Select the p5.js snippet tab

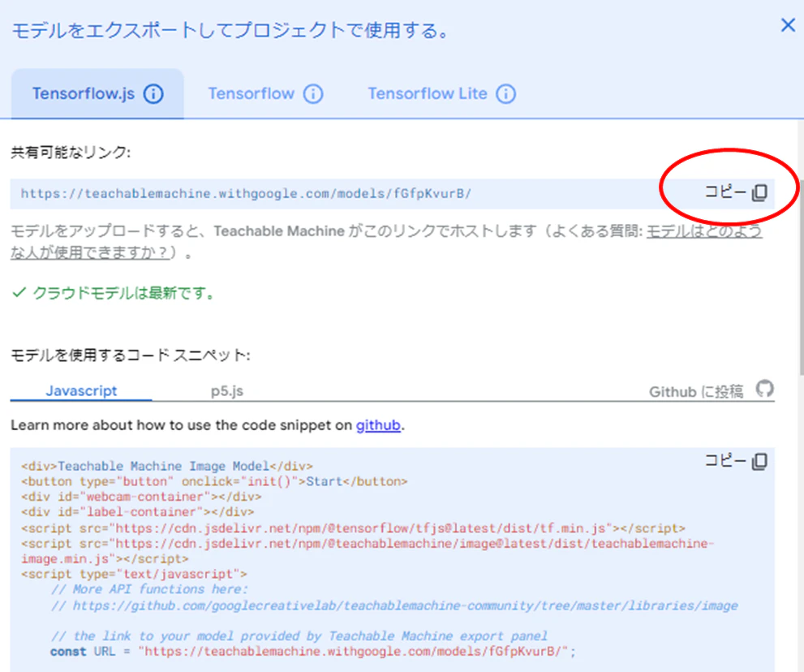pos(226,391)
